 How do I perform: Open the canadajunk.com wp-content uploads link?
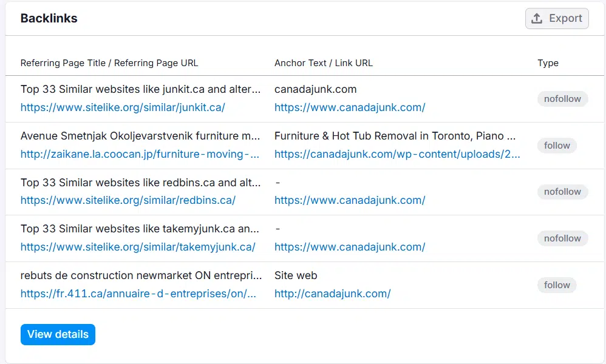pos(397,154)
